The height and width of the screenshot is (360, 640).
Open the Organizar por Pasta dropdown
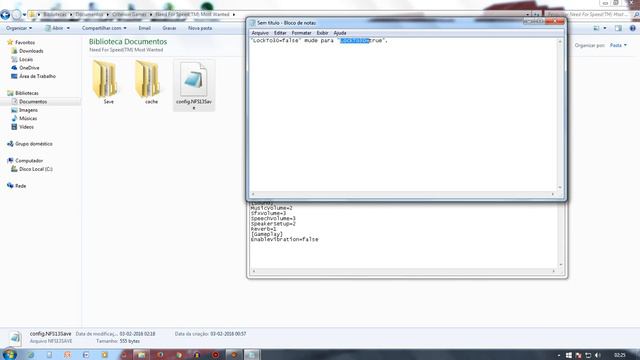(x=618, y=45)
